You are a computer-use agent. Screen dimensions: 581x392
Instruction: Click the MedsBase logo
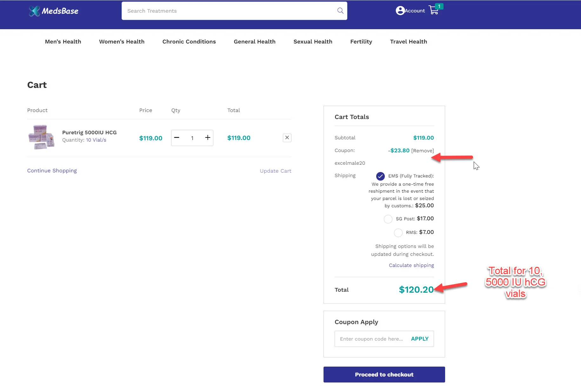coord(53,11)
